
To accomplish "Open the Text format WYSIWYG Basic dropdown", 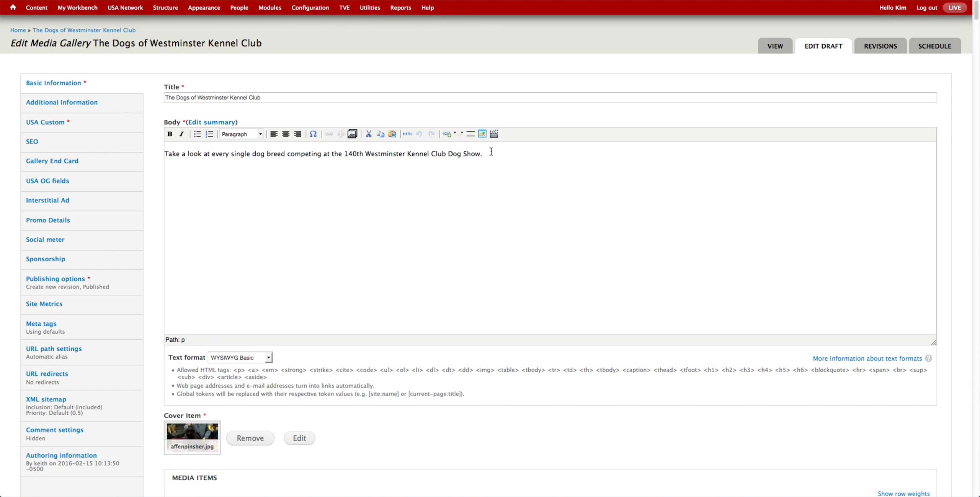I will coord(240,357).
